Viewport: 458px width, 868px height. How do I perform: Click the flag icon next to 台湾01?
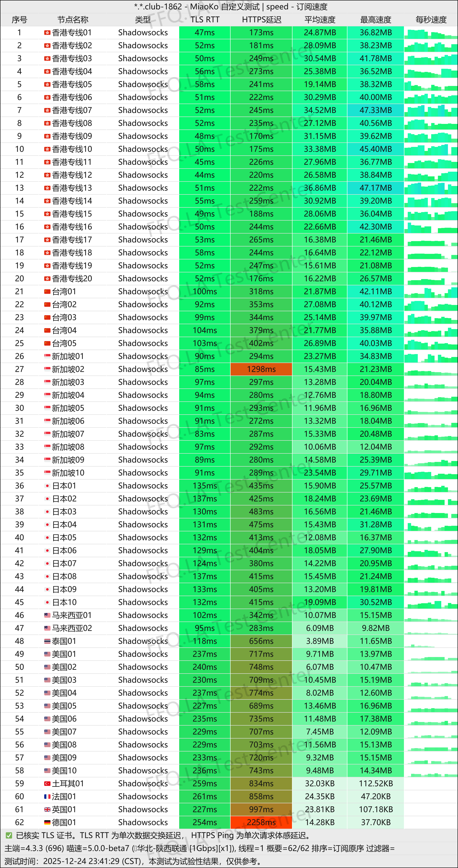pyautogui.click(x=47, y=292)
